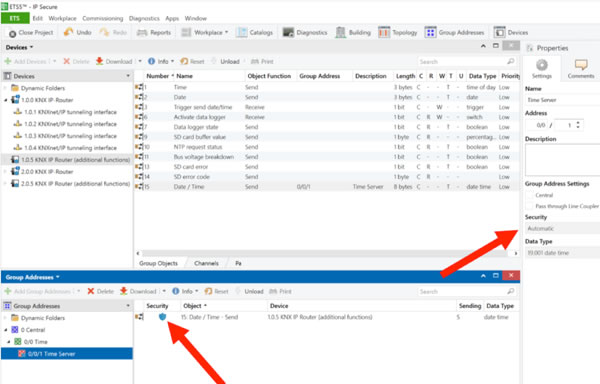Open the Devices tree header dropdown
600x384 pixels.
(128, 76)
